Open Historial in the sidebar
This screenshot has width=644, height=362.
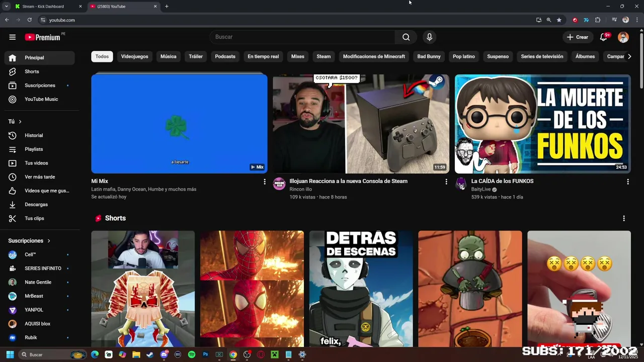pos(39,135)
